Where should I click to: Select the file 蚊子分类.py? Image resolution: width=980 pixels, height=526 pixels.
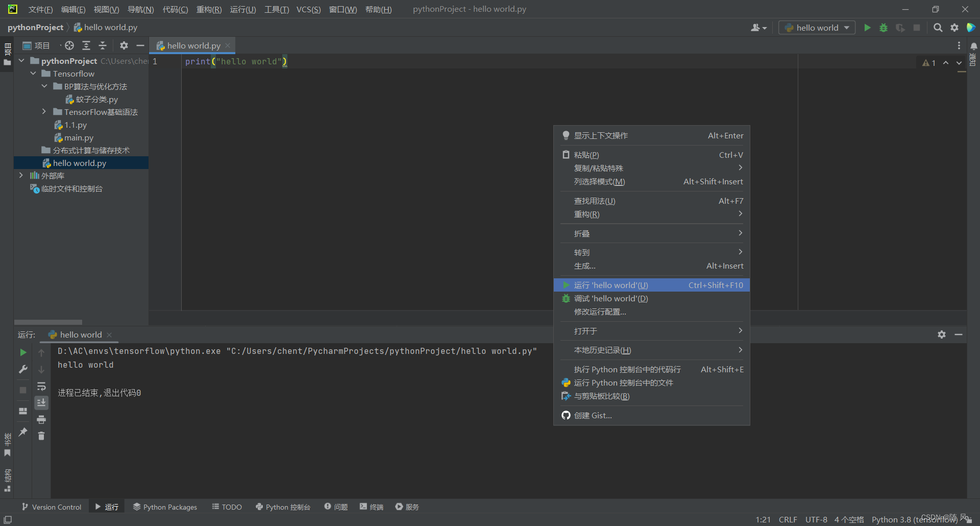(x=92, y=99)
